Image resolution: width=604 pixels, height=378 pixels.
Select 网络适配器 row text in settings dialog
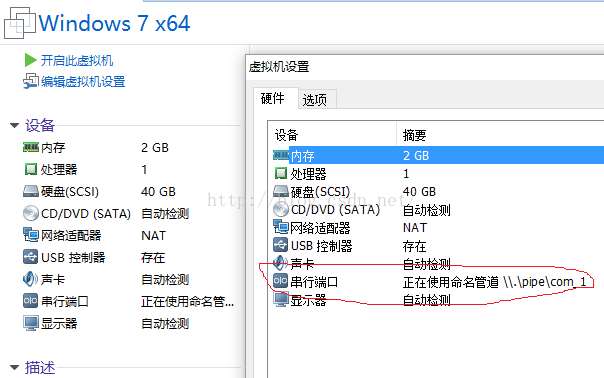tap(320, 228)
